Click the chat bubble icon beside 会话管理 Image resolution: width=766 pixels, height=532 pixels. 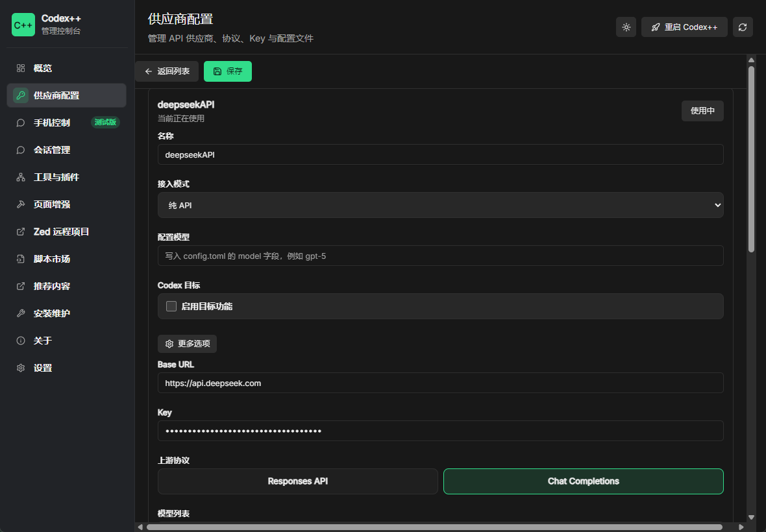[x=21, y=151]
